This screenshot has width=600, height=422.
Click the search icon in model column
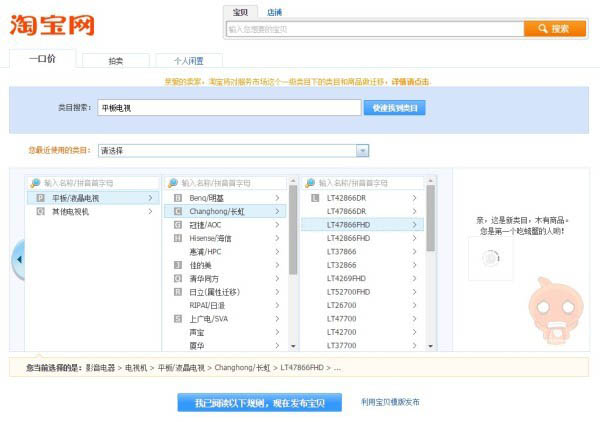tap(310, 183)
